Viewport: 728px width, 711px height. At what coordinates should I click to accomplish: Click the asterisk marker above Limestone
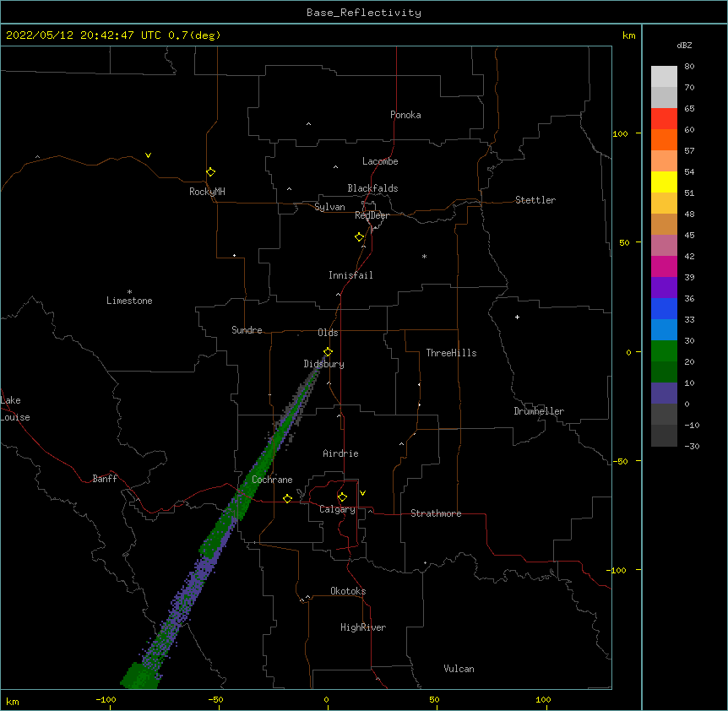click(129, 292)
